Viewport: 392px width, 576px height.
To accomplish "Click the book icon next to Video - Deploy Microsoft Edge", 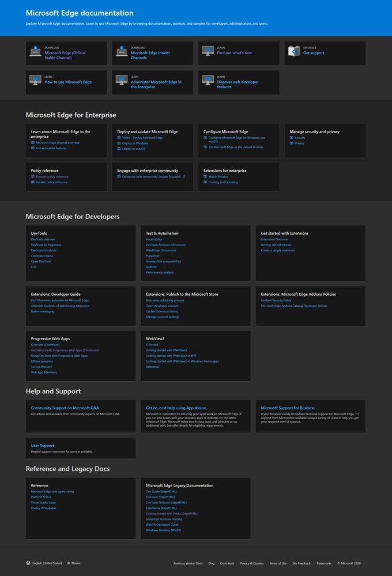I will pos(119,138).
